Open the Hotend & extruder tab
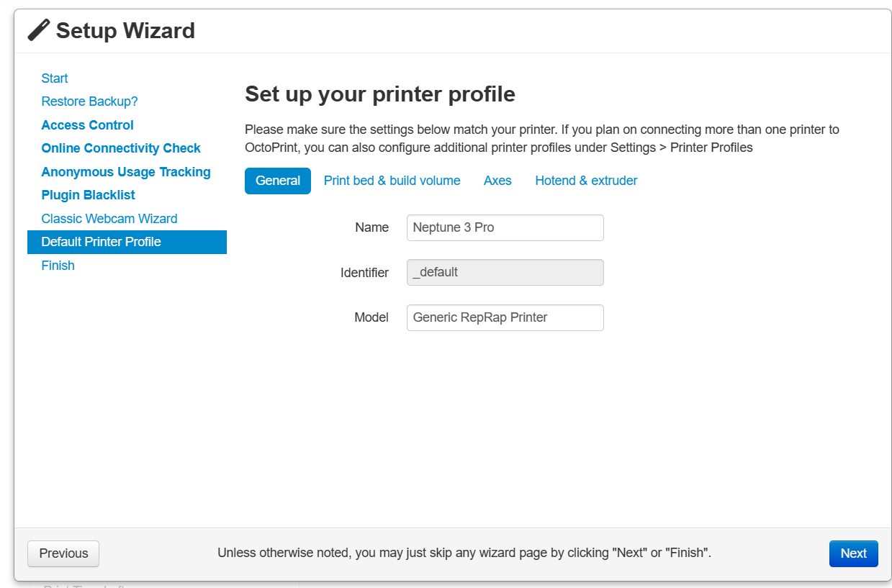Image resolution: width=892 pixels, height=588 pixels. [586, 181]
